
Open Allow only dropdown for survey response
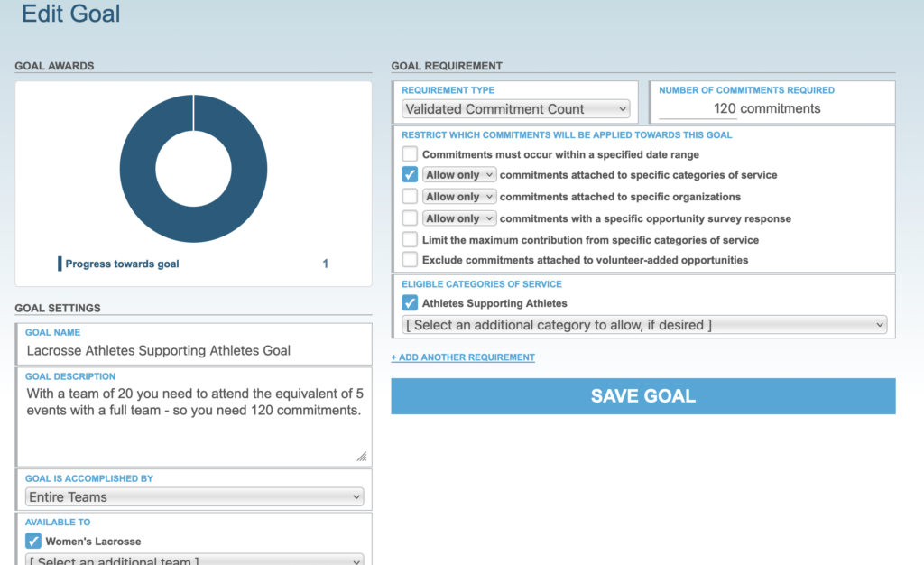459,218
